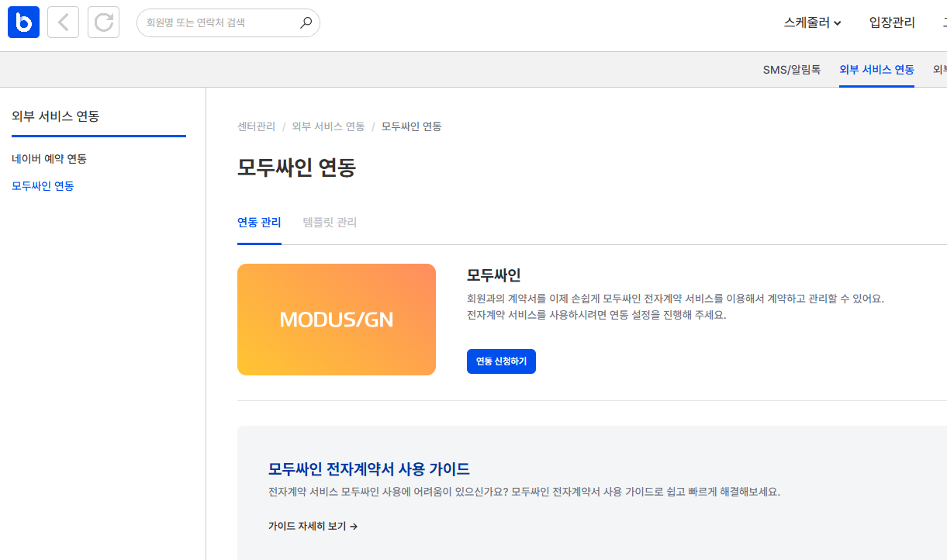The height and width of the screenshot is (560, 947).
Task: Click the blue b logo icon
Action: 23,22
